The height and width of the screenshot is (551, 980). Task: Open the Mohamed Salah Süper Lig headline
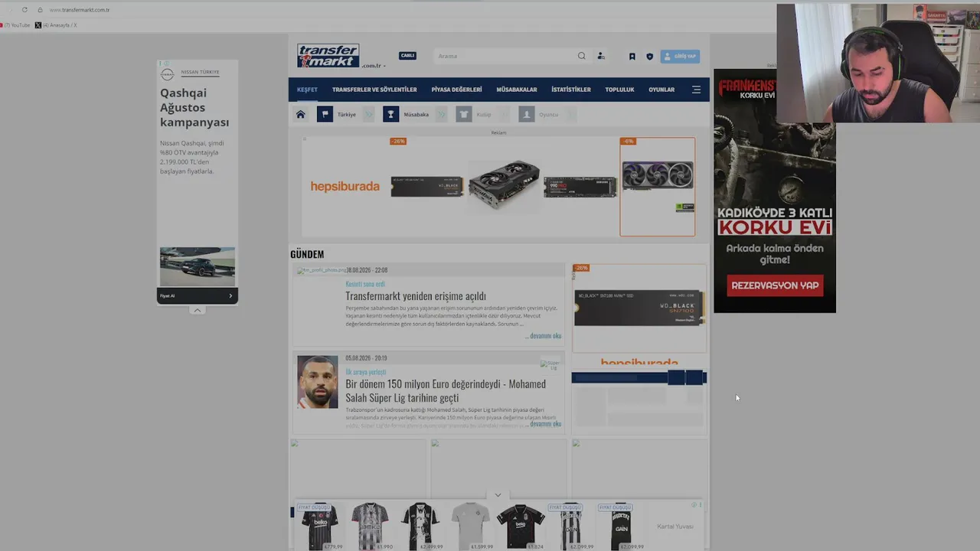pos(446,390)
